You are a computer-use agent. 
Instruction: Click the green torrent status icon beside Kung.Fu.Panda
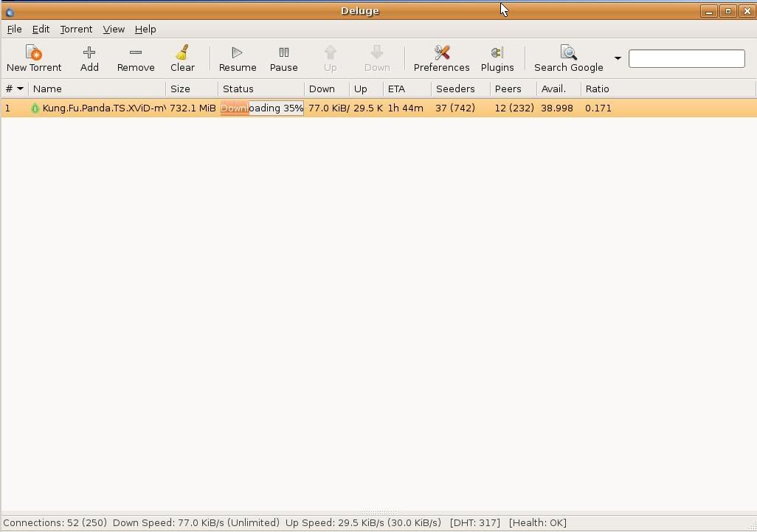(x=35, y=108)
